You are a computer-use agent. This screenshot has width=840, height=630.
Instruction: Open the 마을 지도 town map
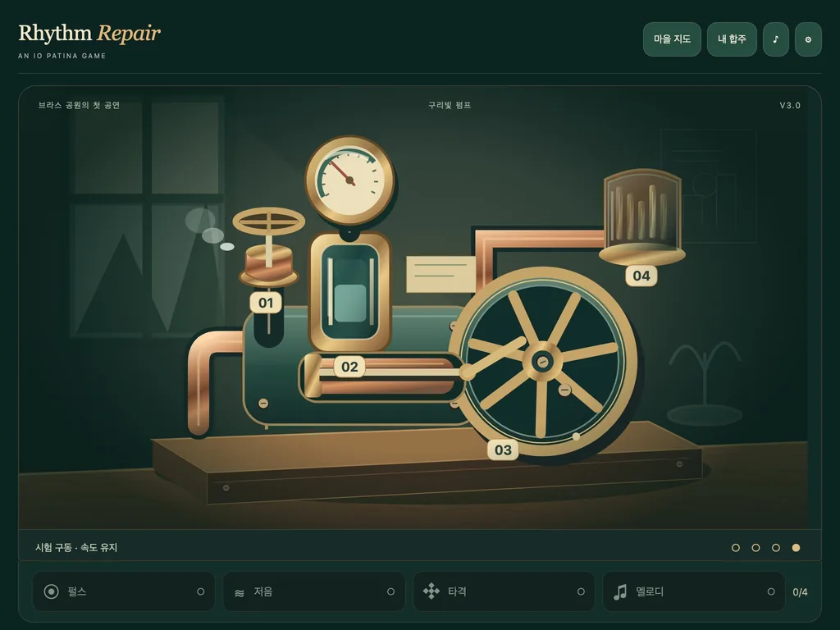tap(672, 39)
